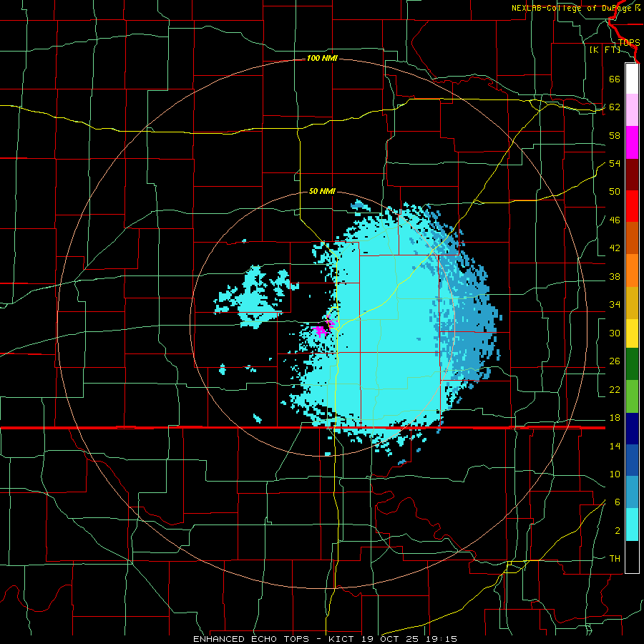Click the '10' legend value
This screenshot has height=644, width=644.
pos(615,474)
